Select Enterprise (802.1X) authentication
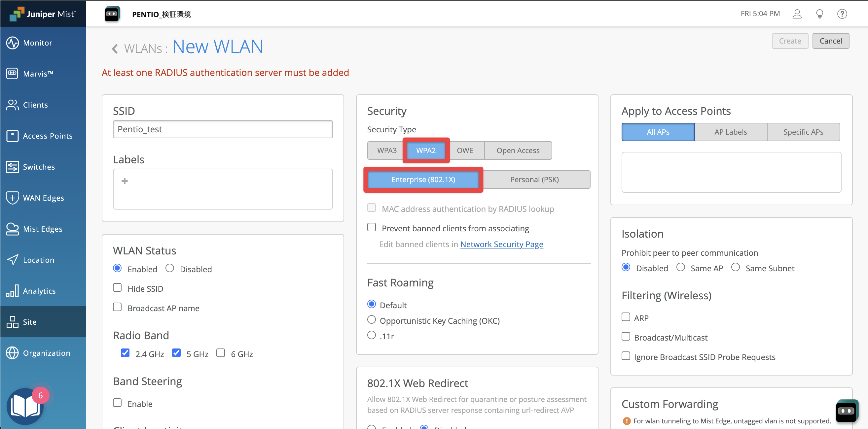 click(x=423, y=180)
